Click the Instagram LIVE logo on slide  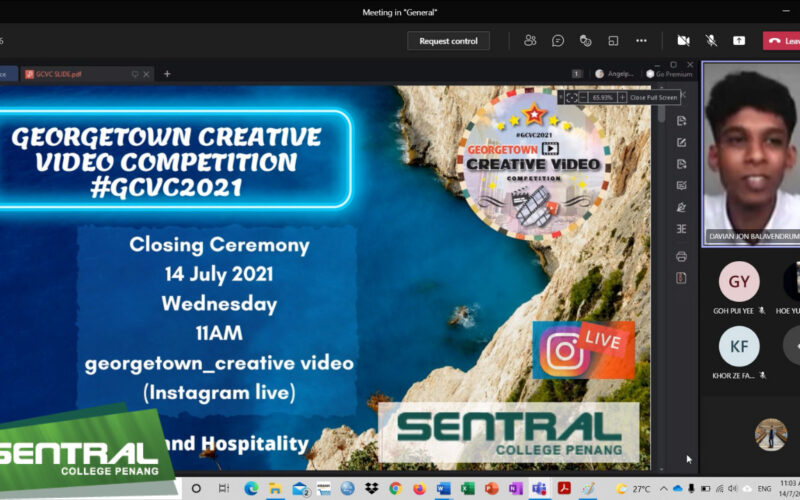[x=583, y=350]
